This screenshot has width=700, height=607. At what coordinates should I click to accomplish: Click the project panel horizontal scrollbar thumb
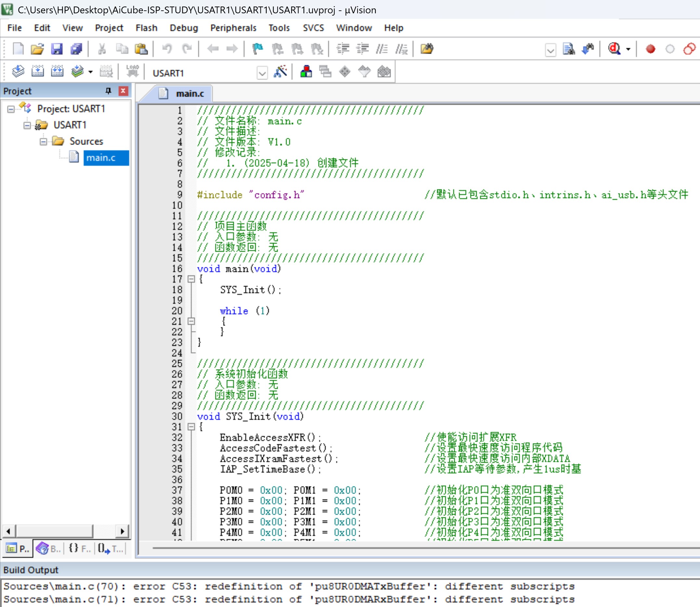(x=54, y=531)
